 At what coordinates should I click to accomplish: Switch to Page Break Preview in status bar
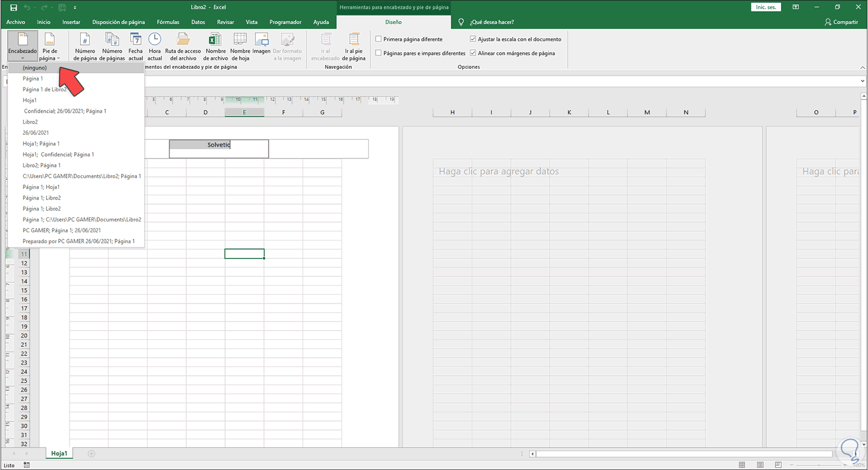coord(778,465)
